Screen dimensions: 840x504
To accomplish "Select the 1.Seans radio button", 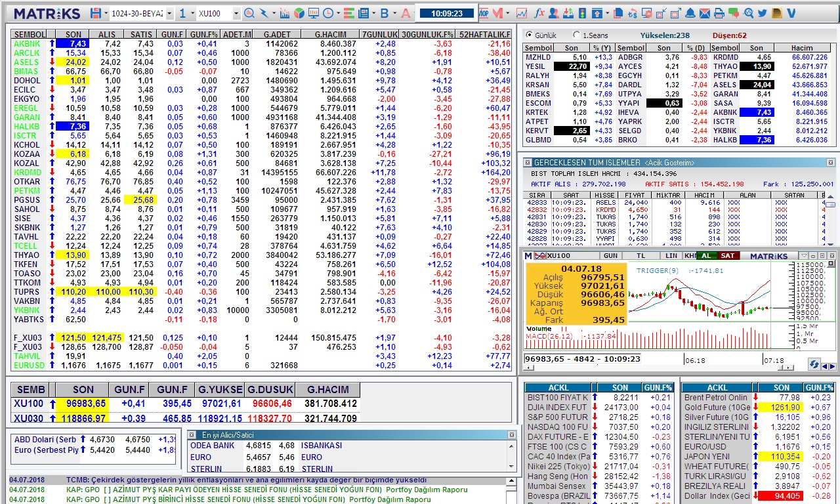I will coord(576,35).
